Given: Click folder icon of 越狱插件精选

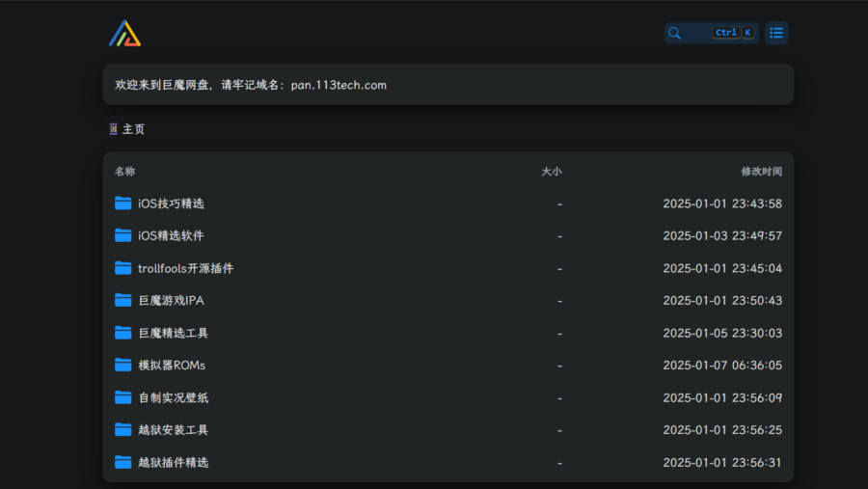Looking at the screenshot, I should [122, 462].
